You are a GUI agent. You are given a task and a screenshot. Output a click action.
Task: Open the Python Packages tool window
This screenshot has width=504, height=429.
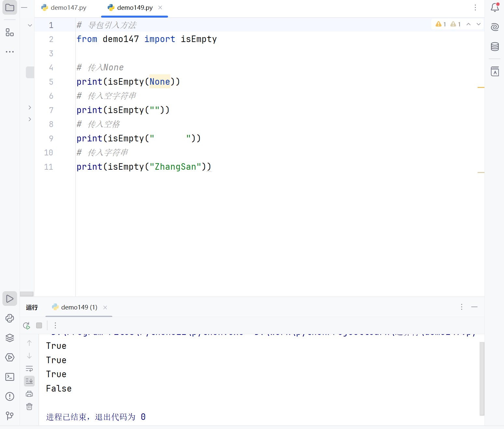10,318
